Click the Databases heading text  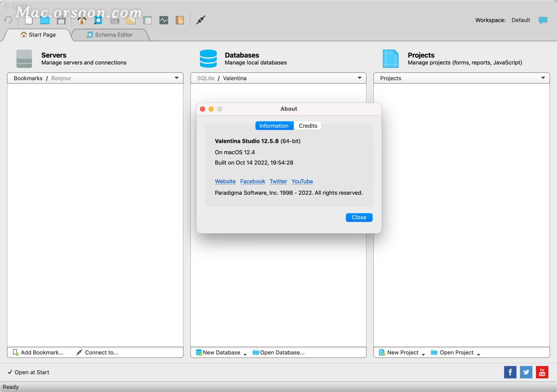[x=242, y=55]
